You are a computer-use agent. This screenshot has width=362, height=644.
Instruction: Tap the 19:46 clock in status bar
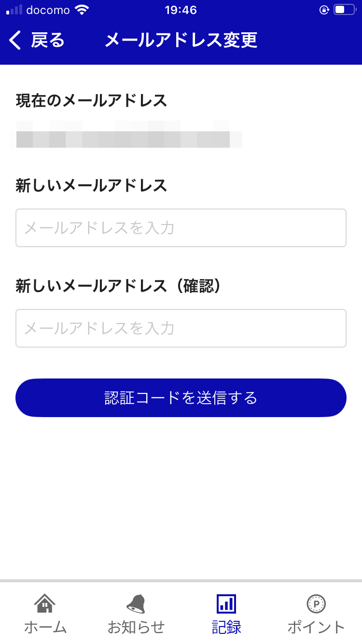pyautogui.click(x=181, y=10)
